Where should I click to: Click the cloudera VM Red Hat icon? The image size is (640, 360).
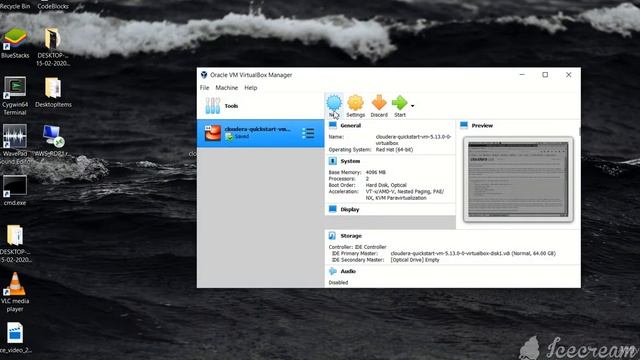pos(213,133)
